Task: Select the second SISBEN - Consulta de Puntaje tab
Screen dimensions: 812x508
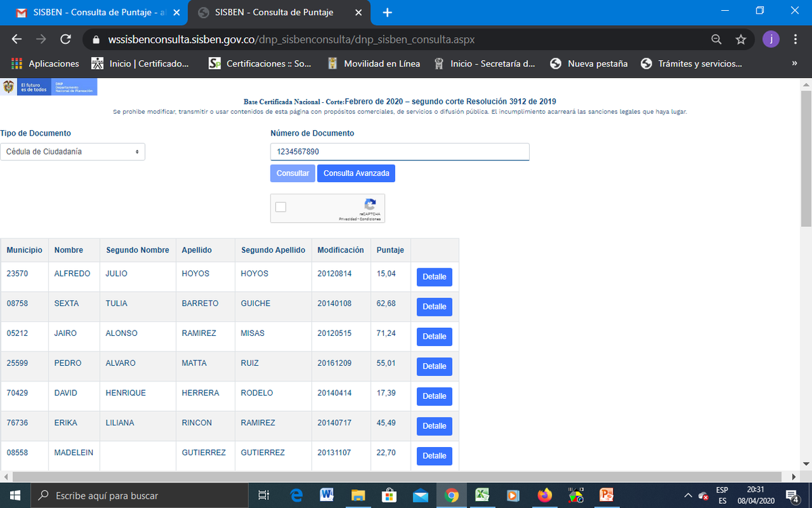Action: pyautogui.click(x=279, y=12)
